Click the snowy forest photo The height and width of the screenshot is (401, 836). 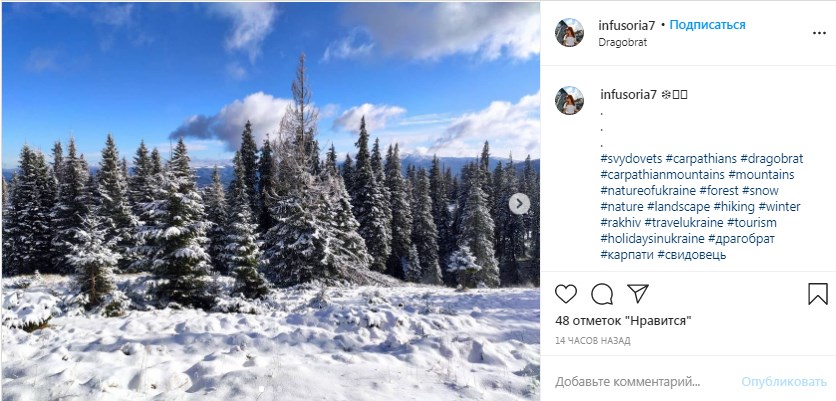tap(270, 200)
